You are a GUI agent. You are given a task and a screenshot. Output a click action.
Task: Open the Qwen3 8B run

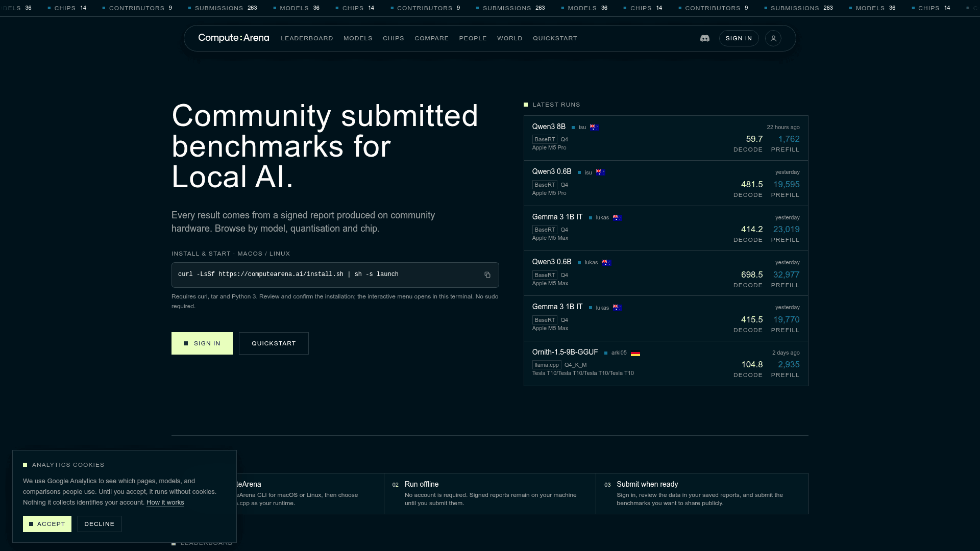(666, 138)
